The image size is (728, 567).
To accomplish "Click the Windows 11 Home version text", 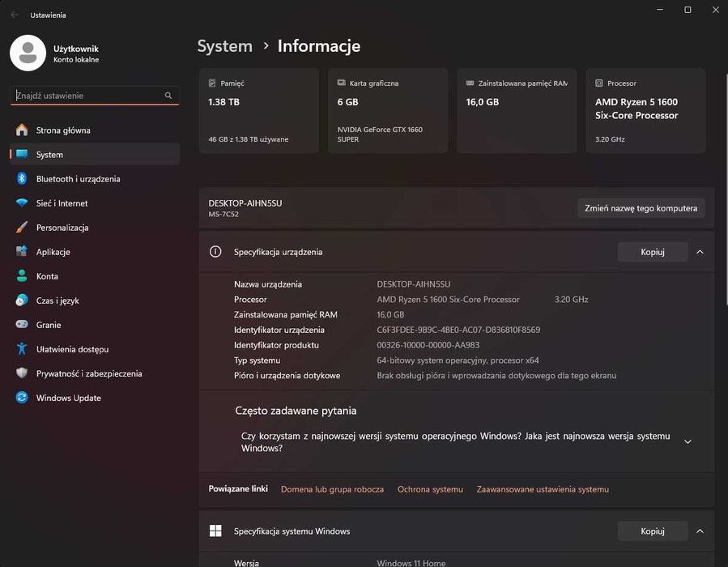I will (411, 563).
